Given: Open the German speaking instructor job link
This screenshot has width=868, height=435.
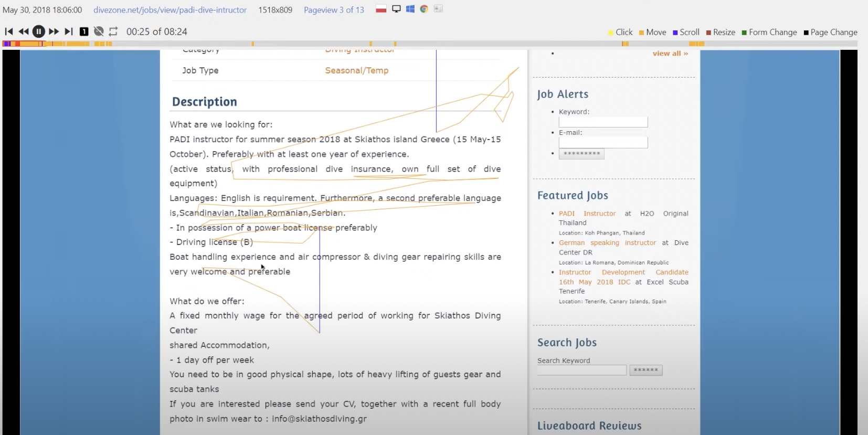Looking at the screenshot, I should pos(607,243).
